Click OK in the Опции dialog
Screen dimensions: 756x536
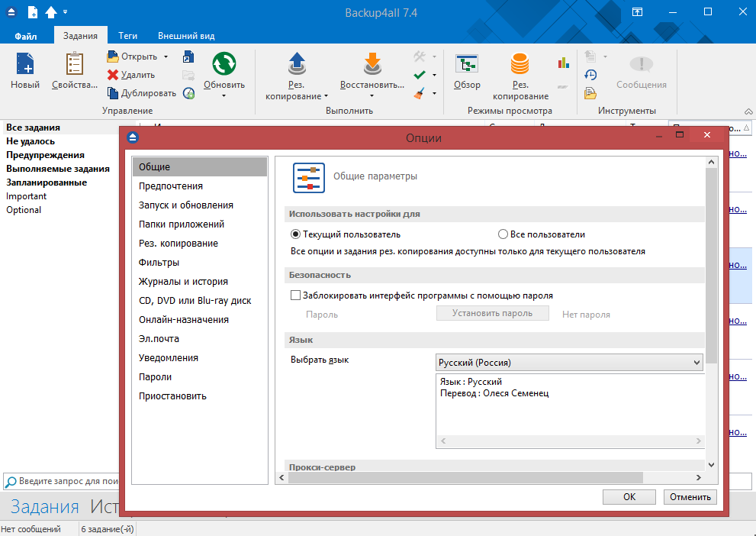(629, 497)
